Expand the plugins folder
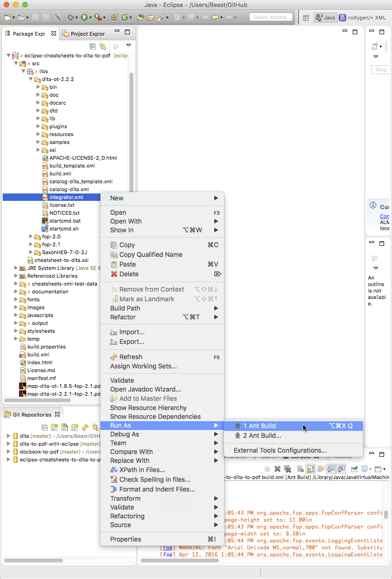The width and height of the screenshot is (392, 579). [38, 126]
